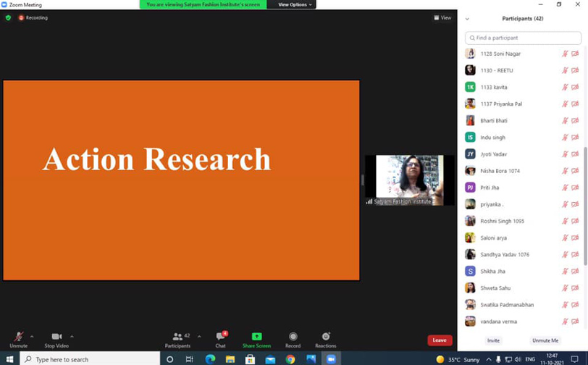This screenshot has height=365, width=588.
Task: Click the Invite button
Action: [x=493, y=340]
